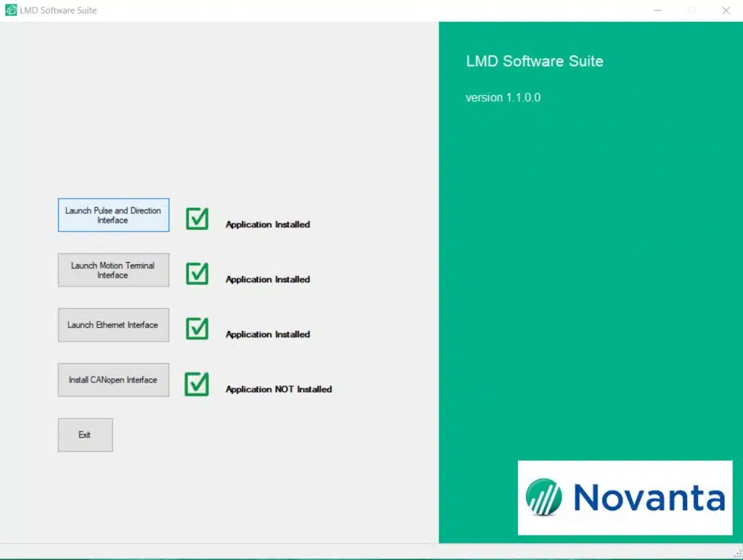743x560 pixels.
Task: Launch Ethernet Interface
Action: 113,325
